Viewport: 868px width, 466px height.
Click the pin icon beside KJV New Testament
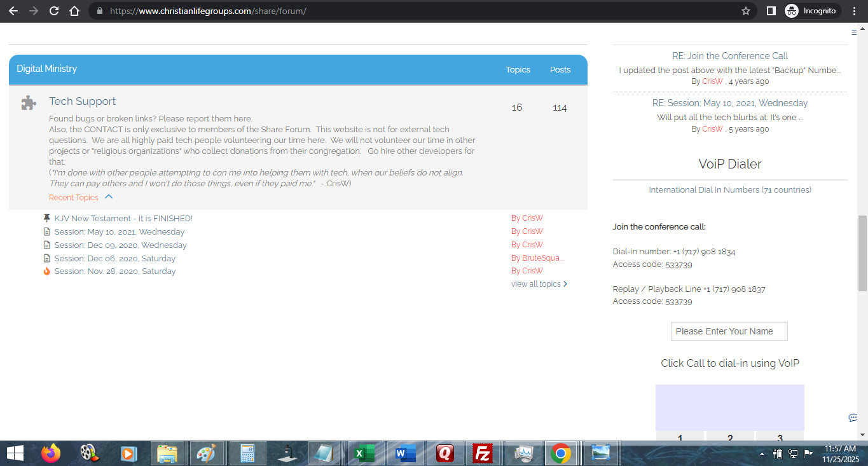(46, 218)
